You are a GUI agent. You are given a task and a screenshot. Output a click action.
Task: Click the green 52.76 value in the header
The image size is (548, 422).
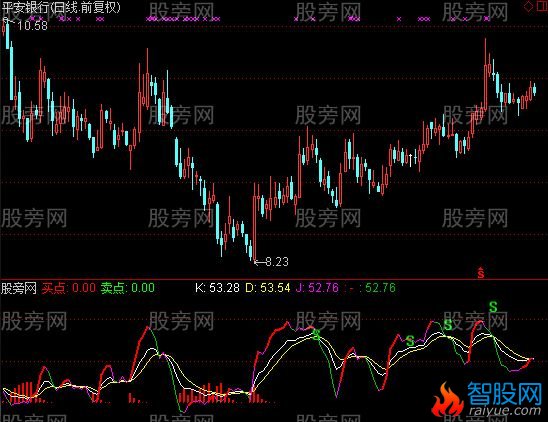click(381, 288)
